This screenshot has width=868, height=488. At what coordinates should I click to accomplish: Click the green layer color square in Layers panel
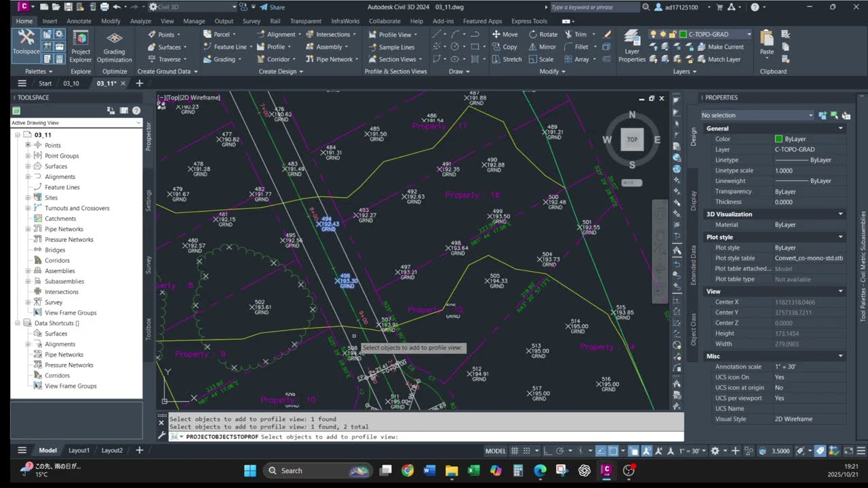click(683, 34)
